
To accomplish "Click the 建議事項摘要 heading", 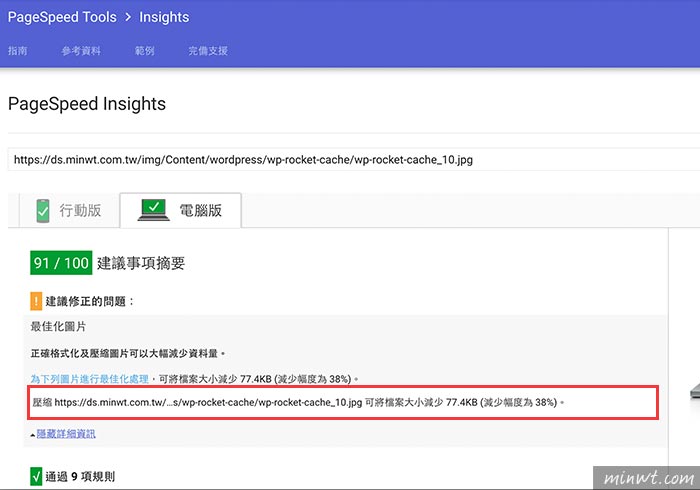I will [x=141, y=263].
